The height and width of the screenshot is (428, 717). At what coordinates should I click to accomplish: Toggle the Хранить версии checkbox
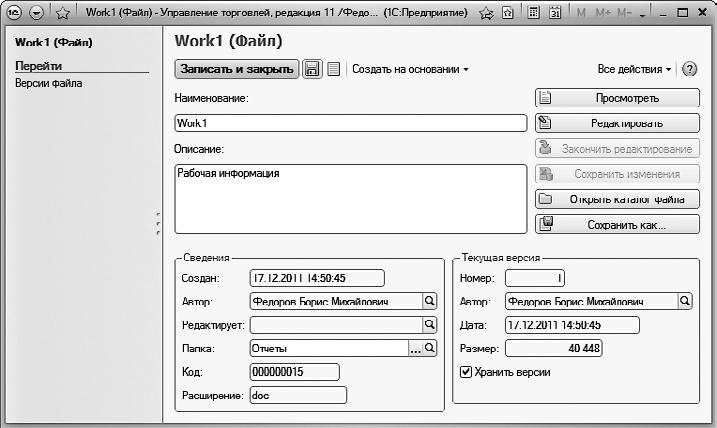tap(465, 372)
